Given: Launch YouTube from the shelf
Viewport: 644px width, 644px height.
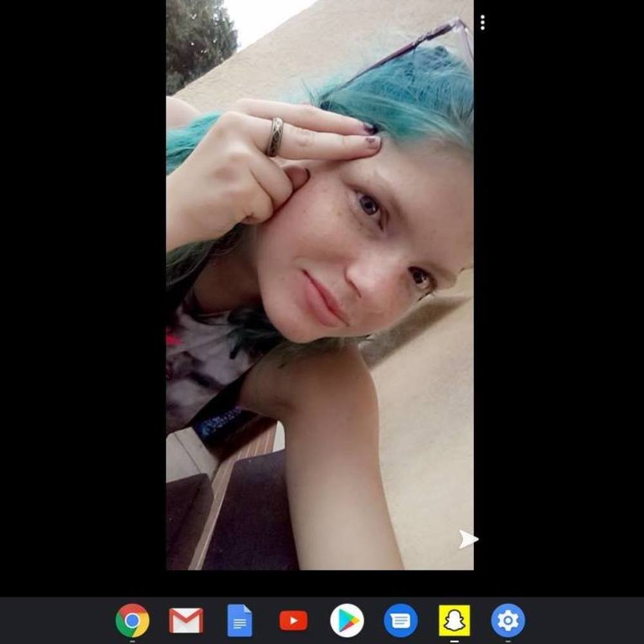Looking at the screenshot, I should pyautogui.click(x=293, y=621).
